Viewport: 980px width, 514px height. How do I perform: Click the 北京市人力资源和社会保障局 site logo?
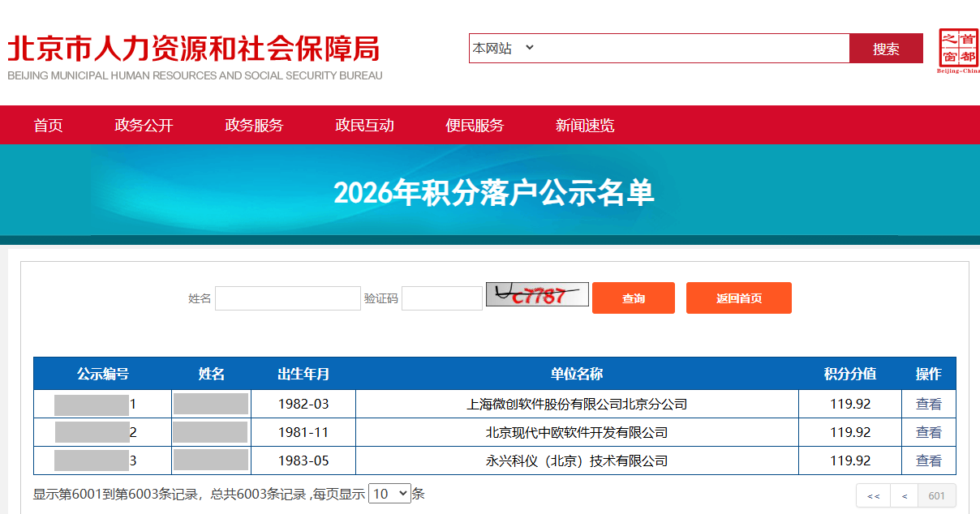[x=195, y=57]
